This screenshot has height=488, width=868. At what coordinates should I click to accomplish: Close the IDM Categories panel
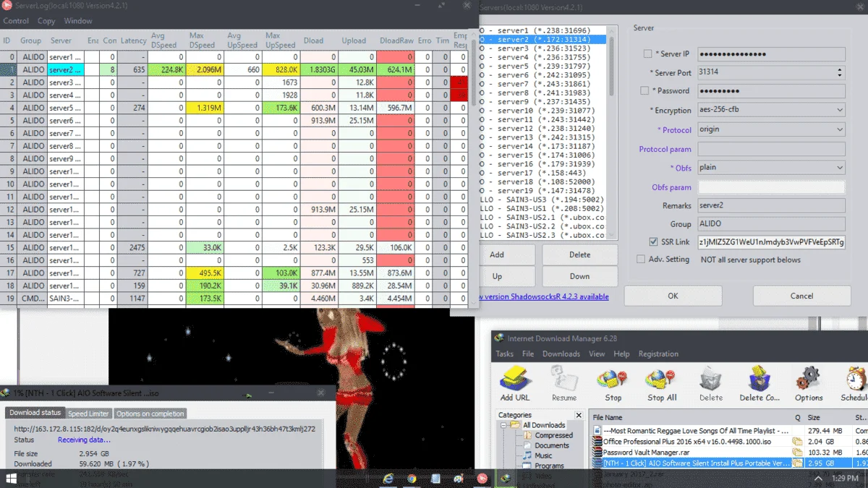click(578, 415)
